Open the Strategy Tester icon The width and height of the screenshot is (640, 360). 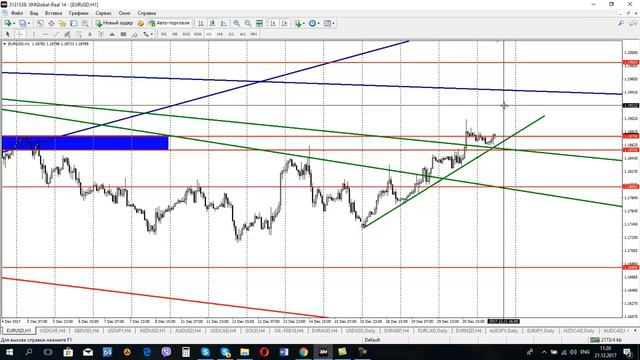[x=85, y=23]
